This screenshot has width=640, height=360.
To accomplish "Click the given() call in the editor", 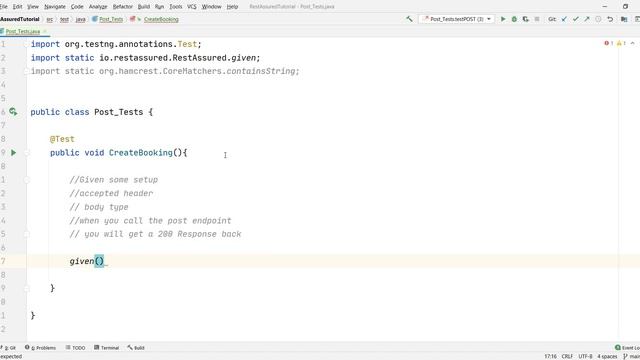I will [87, 261].
